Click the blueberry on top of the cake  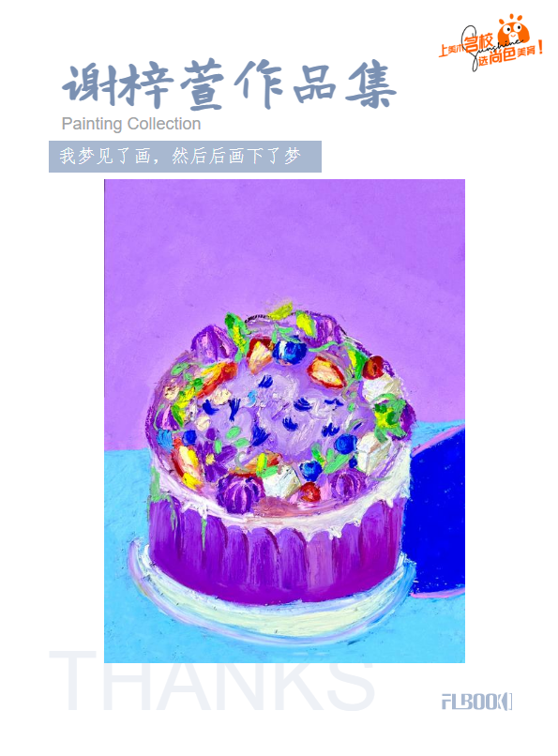288,351
